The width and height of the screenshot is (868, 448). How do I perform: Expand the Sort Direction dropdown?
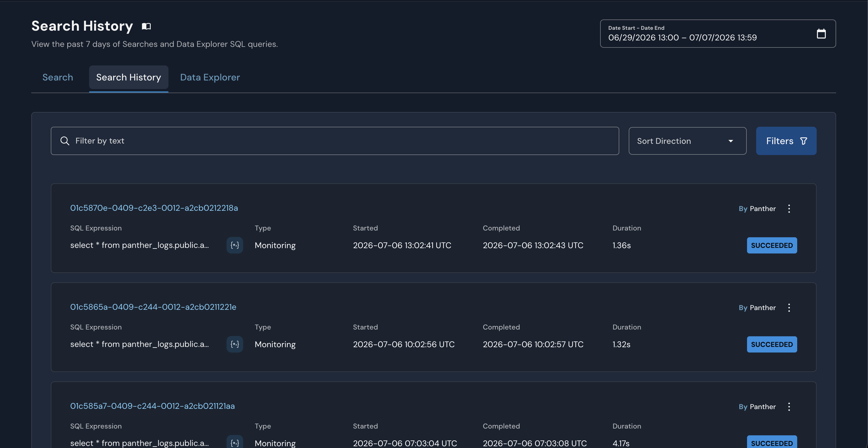tap(687, 141)
